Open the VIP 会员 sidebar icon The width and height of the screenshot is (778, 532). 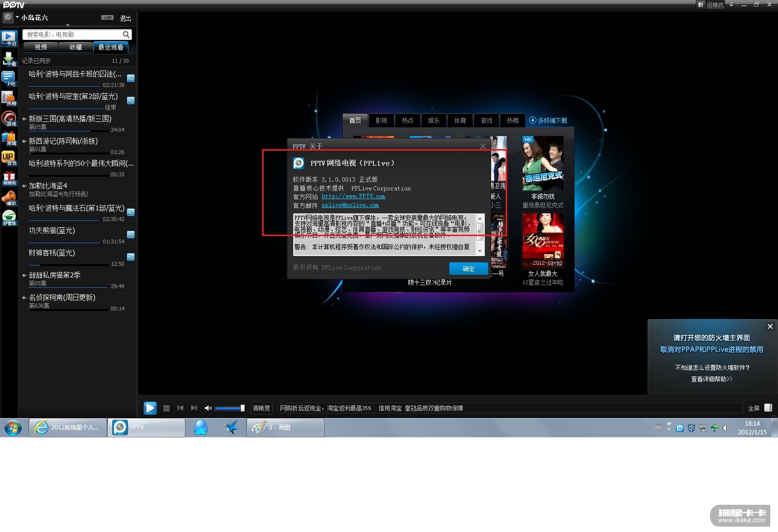point(9,158)
